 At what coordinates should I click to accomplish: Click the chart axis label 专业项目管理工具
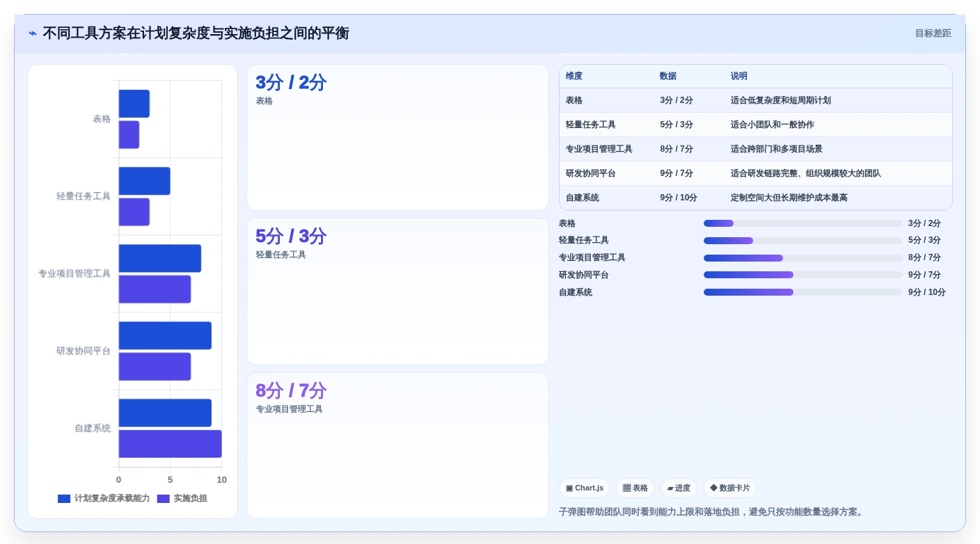point(74,273)
